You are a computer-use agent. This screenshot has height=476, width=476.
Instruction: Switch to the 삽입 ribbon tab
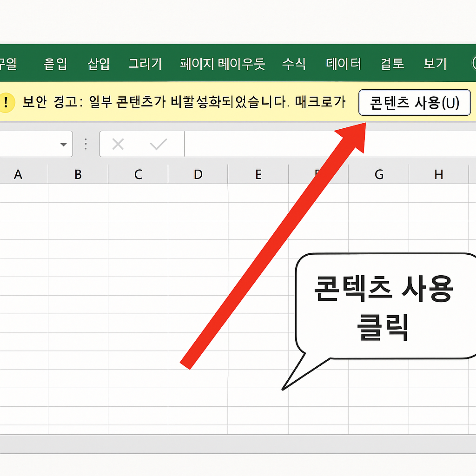tap(98, 64)
